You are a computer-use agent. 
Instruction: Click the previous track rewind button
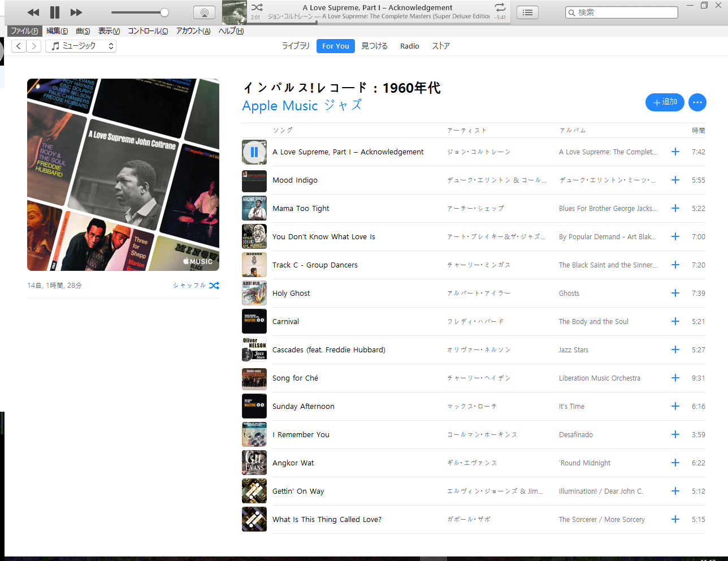tap(33, 12)
